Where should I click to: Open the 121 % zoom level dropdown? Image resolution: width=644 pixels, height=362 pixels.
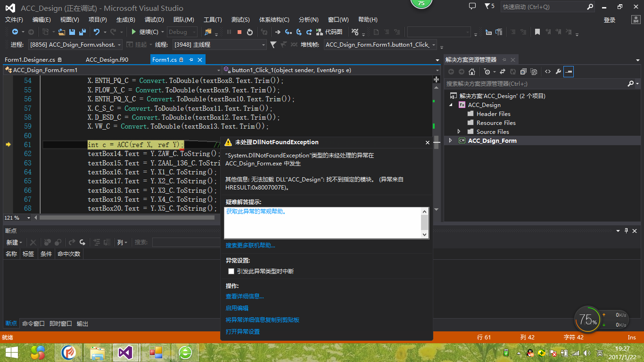pyautogui.click(x=28, y=218)
